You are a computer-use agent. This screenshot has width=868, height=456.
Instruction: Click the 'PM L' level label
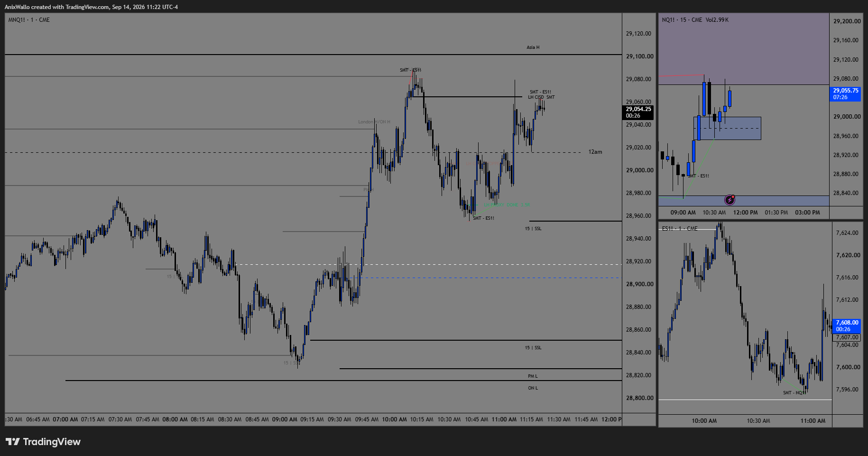tap(533, 376)
